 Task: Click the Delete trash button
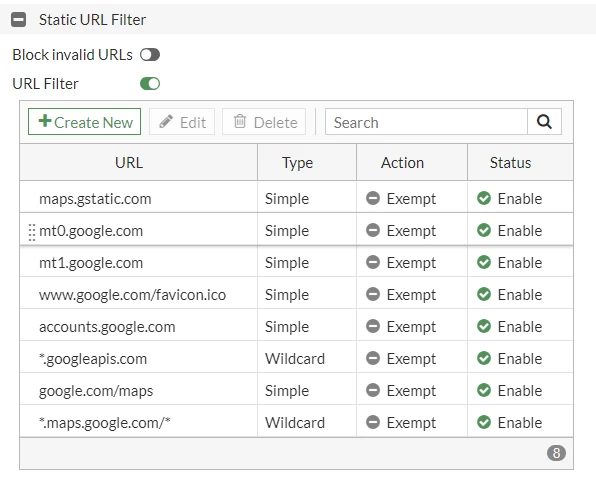point(264,122)
